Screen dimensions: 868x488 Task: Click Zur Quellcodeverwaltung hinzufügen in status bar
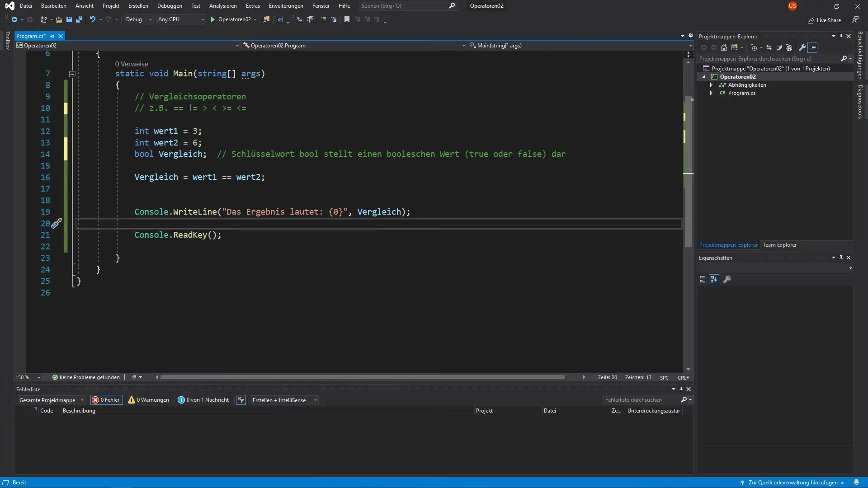point(792,483)
